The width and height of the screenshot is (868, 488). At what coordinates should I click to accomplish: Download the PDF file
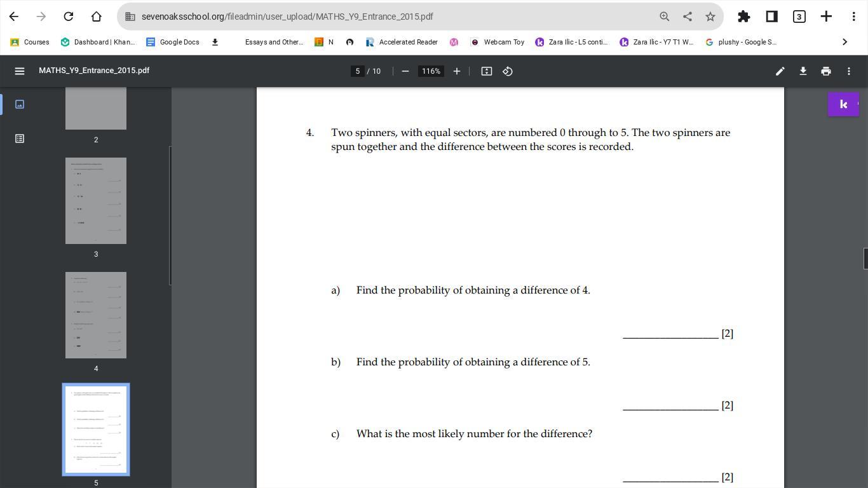(x=803, y=71)
